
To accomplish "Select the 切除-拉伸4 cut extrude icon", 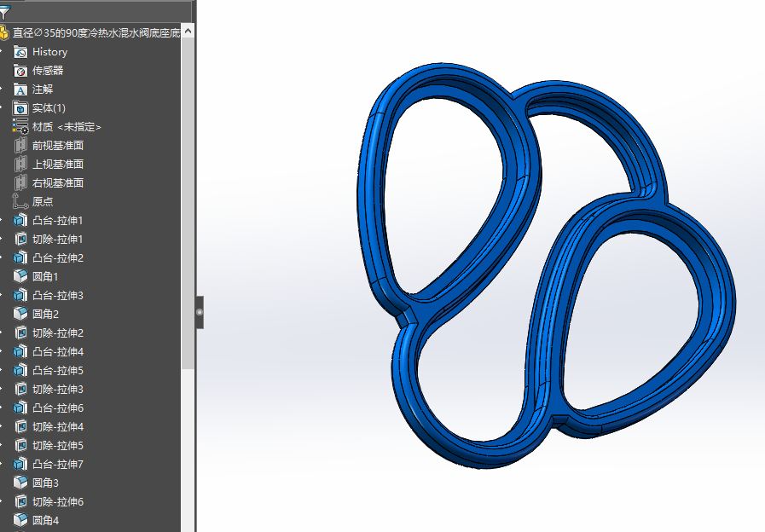I will [x=20, y=426].
